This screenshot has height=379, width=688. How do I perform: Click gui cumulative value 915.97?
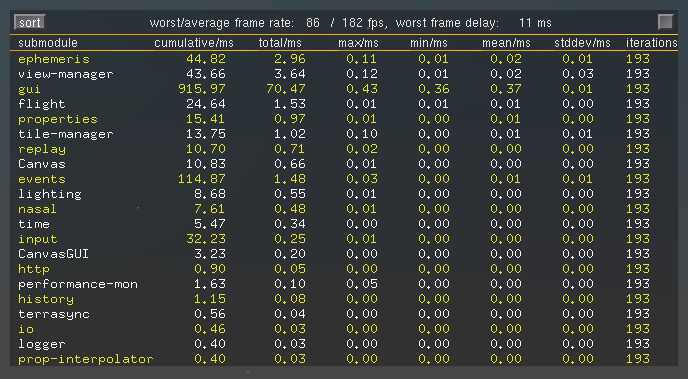(202, 89)
